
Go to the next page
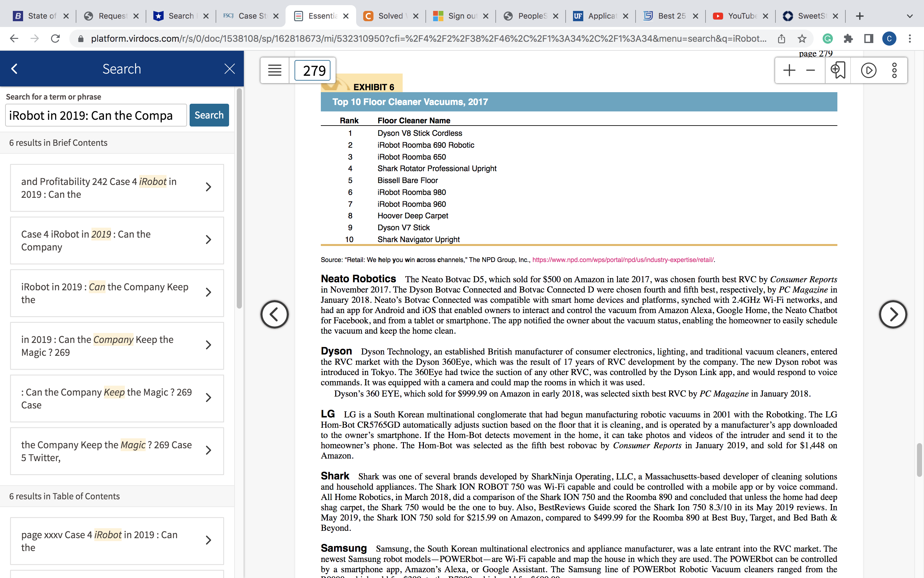tap(893, 314)
